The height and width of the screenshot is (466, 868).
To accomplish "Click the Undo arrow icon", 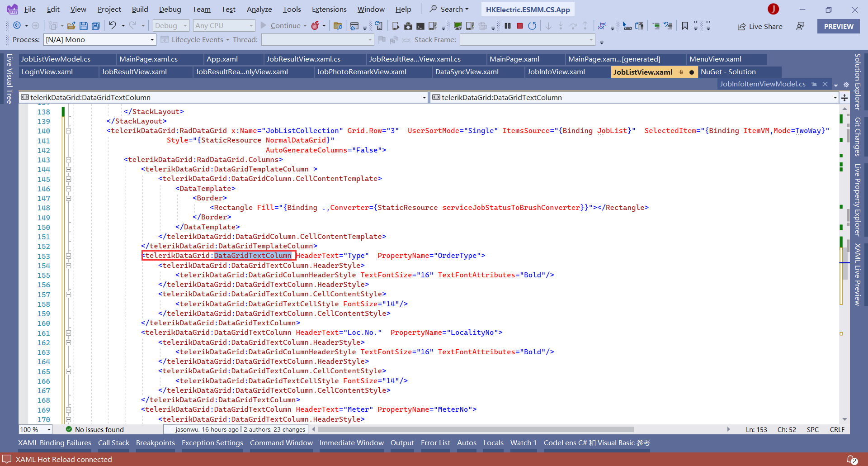I will coord(113,25).
